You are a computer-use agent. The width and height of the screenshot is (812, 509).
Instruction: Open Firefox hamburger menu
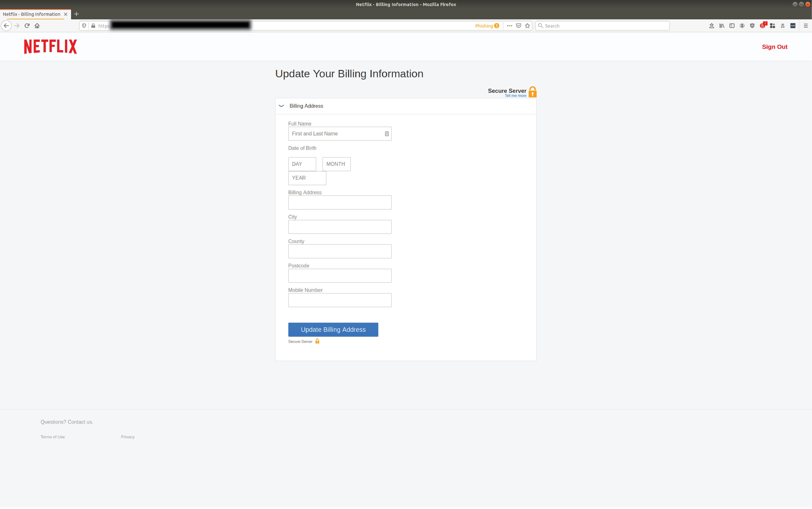pos(806,26)
